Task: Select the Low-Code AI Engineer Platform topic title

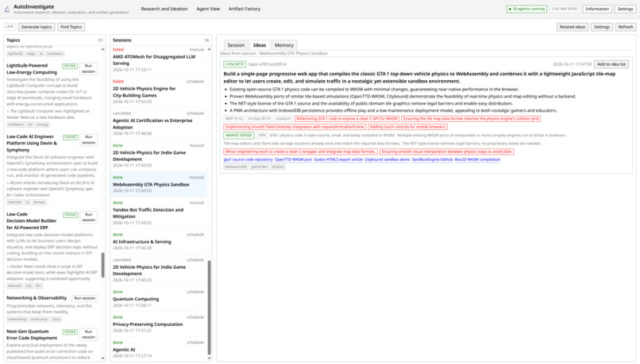Action: [x=32, y=143]
